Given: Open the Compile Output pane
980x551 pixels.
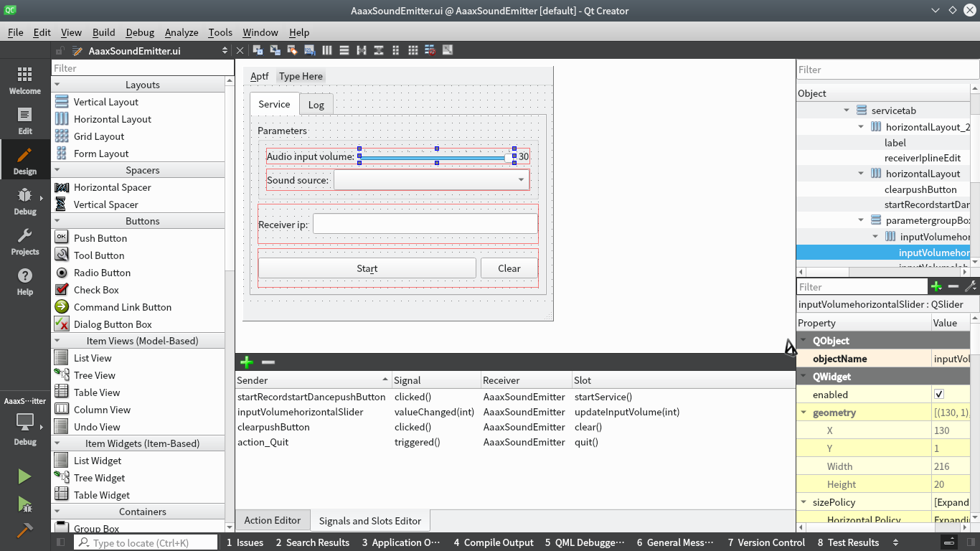Looking at the screenshot, I should click(494, 542).
